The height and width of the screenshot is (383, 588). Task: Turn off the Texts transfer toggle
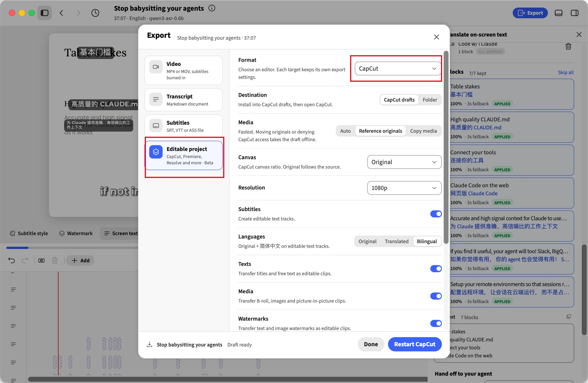point(436,269)
